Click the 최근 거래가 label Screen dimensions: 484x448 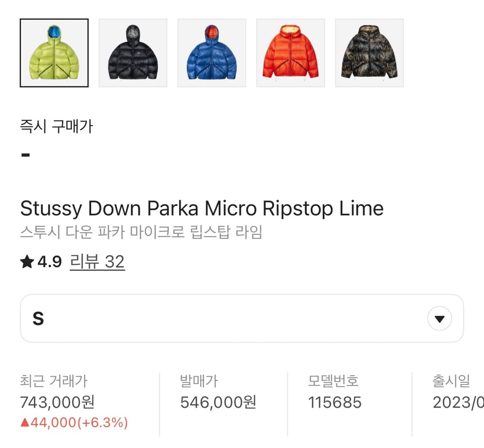(54, 381)
